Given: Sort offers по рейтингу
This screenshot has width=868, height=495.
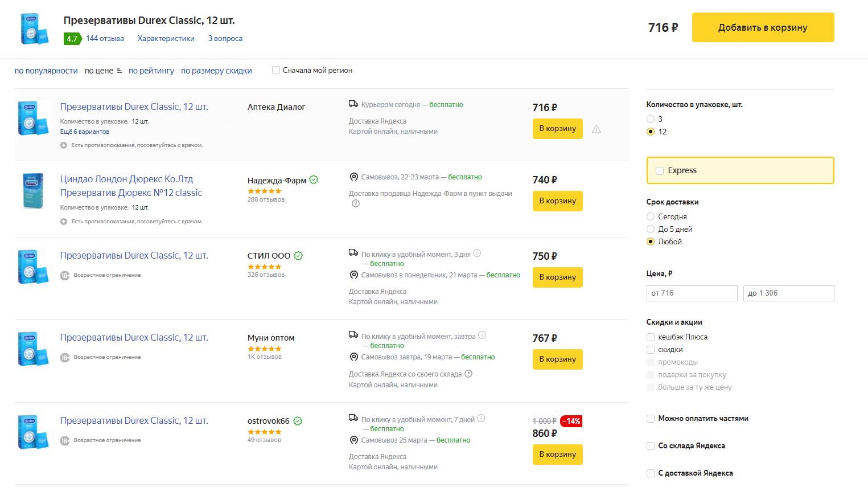Looking at the screenshot, I should point(151,71).
